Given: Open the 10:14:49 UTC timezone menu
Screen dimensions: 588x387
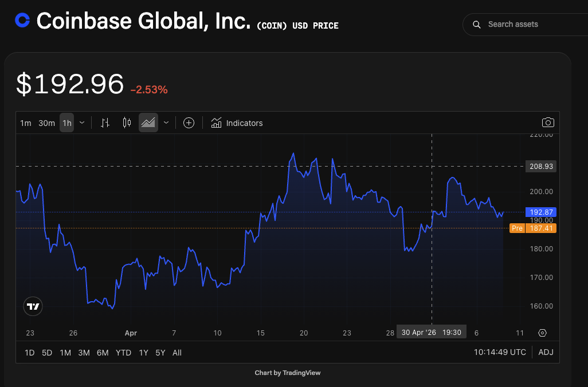Looking at the screenshot, I should pyautogui.click(x=500, y=352).
